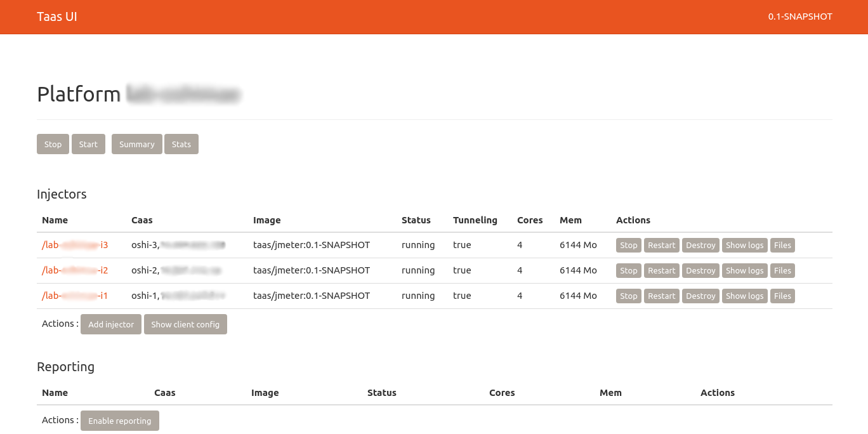Restart the oshi-1 injector
This screenshot has width=868, height=434.
(x=661, y=296)
